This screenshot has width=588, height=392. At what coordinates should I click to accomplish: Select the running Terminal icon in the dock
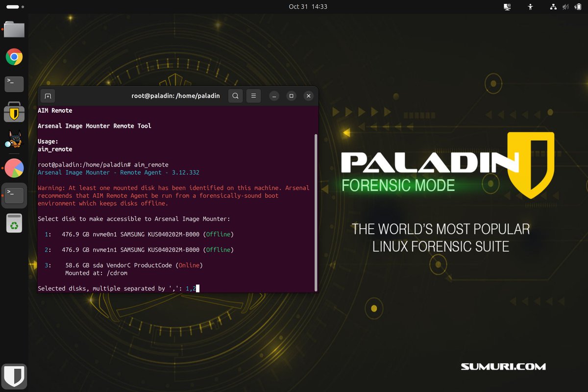(x=14, y=196)
